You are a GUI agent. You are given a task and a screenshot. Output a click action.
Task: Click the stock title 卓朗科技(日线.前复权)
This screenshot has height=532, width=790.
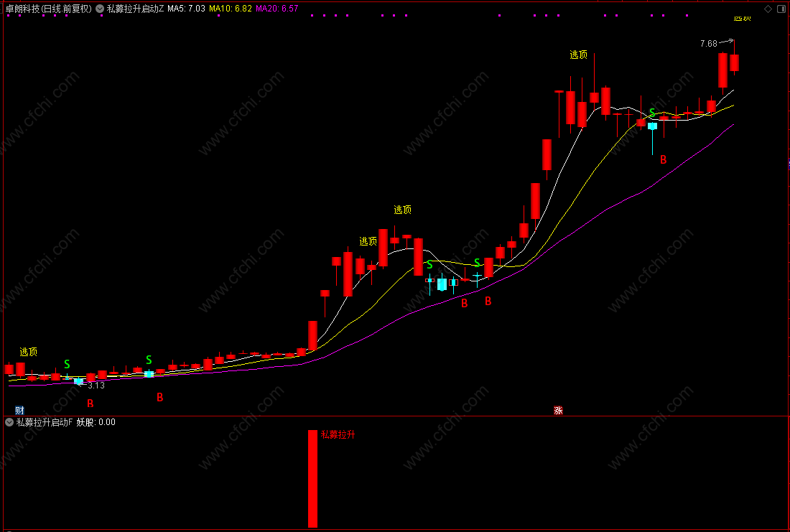tap(48, 9)
